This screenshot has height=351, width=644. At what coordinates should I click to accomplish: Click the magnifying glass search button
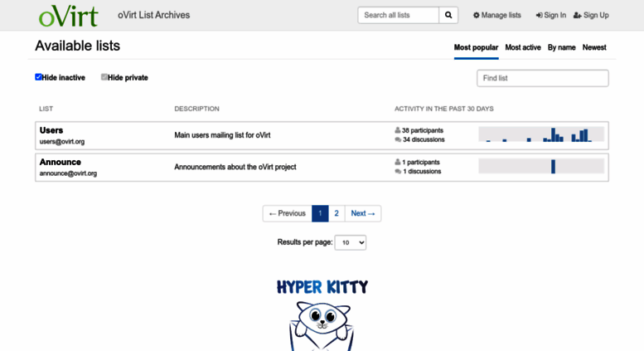[448, 15]
